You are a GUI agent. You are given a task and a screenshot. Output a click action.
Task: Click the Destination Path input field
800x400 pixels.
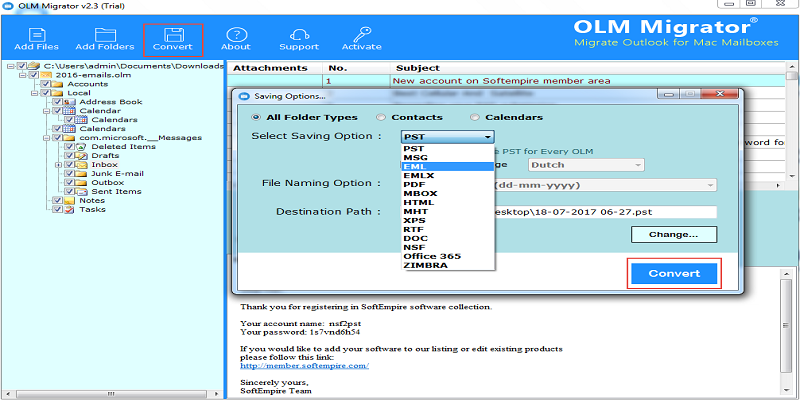coord(605,212)
